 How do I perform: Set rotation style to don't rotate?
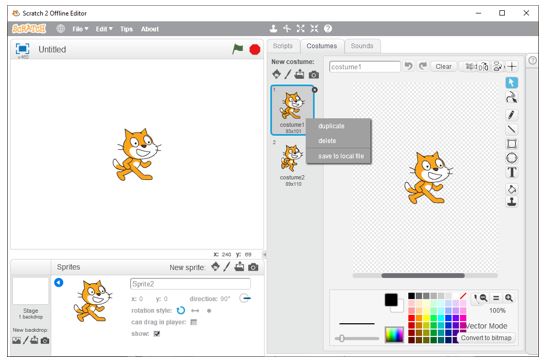point(209,310)
